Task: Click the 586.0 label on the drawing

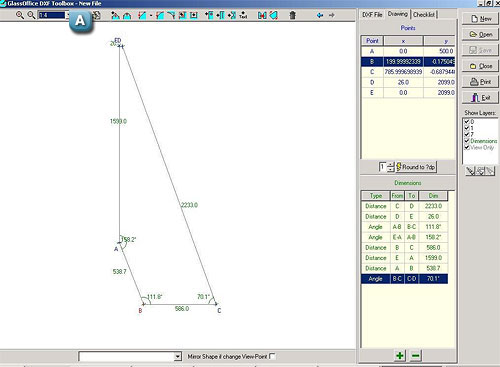Action: tap(182, 309)
